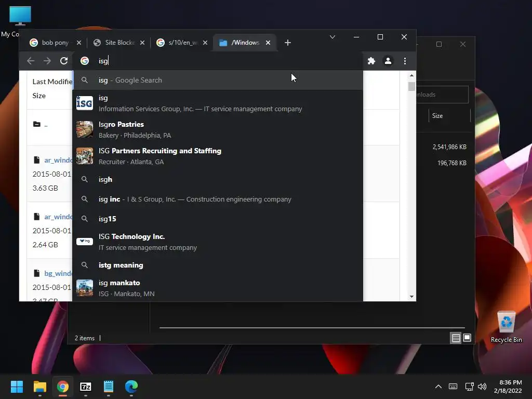Click the Google icon in address bar

click(x=85, y=61)
